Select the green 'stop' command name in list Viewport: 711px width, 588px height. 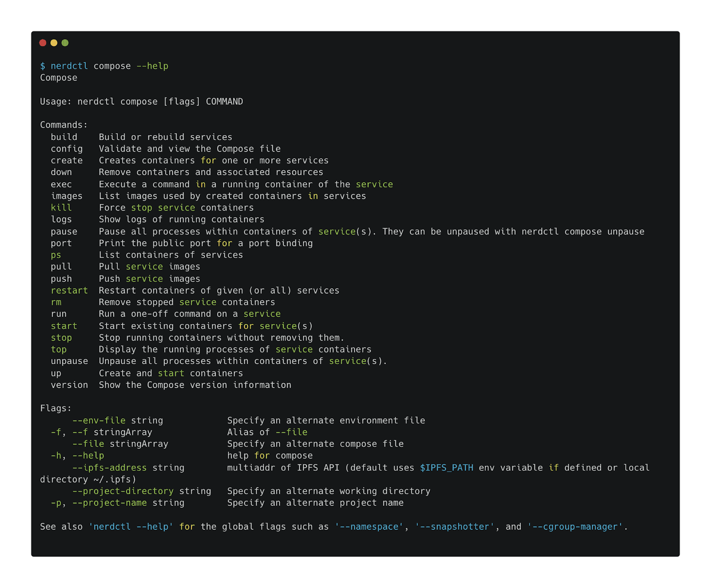click(61, 338)
